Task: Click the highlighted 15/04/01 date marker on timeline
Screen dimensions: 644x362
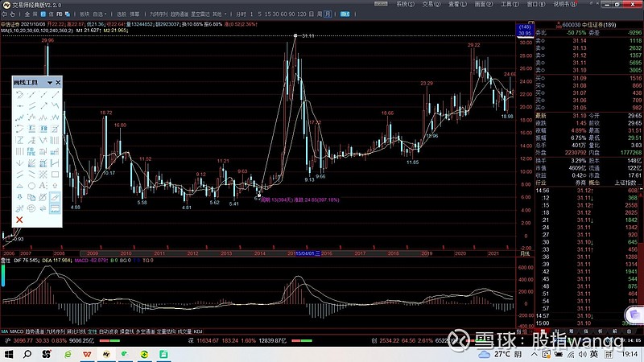Action: coord(308,253)
